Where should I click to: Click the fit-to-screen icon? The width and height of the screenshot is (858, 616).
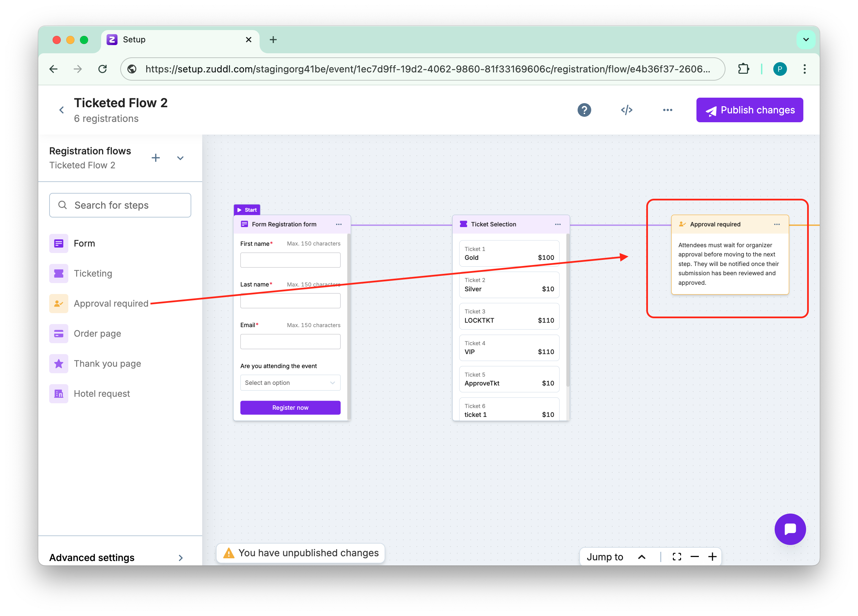[x=677, y=557]
